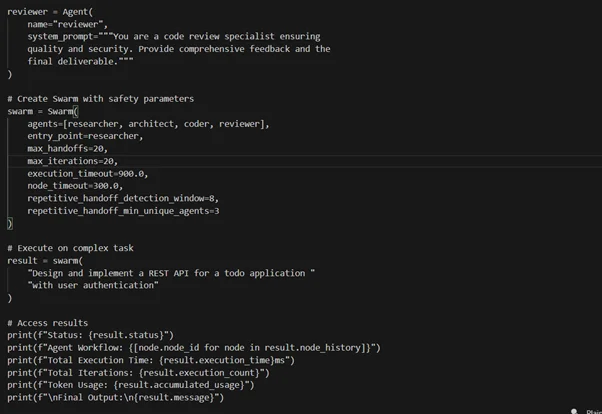Click the small icon in the bottom-right status bar
Screen dimensions: 602x414
pyautogui.click(x=575, y=410)
